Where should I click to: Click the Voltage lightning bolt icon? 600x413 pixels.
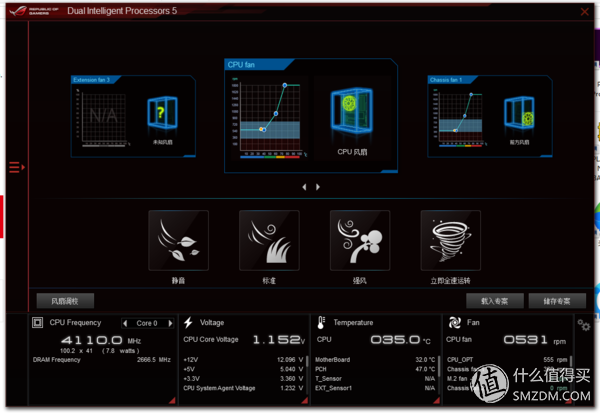pyautogui.click(x=188, y=322)
